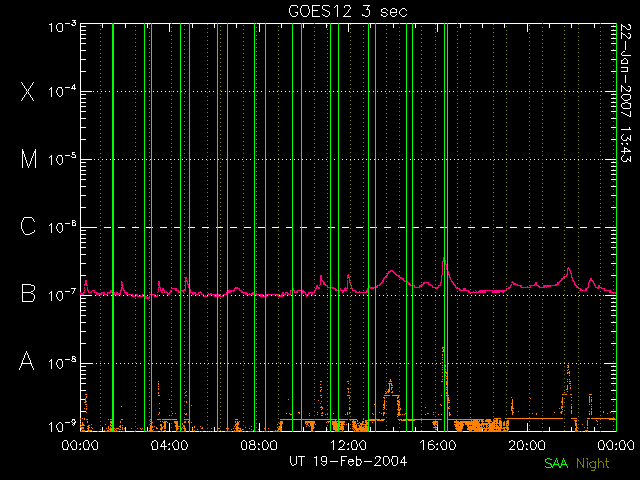The height and width of the screenshot is (480, 640).
Task: Click the 16:00 time axis label
Action: (438, 445)
